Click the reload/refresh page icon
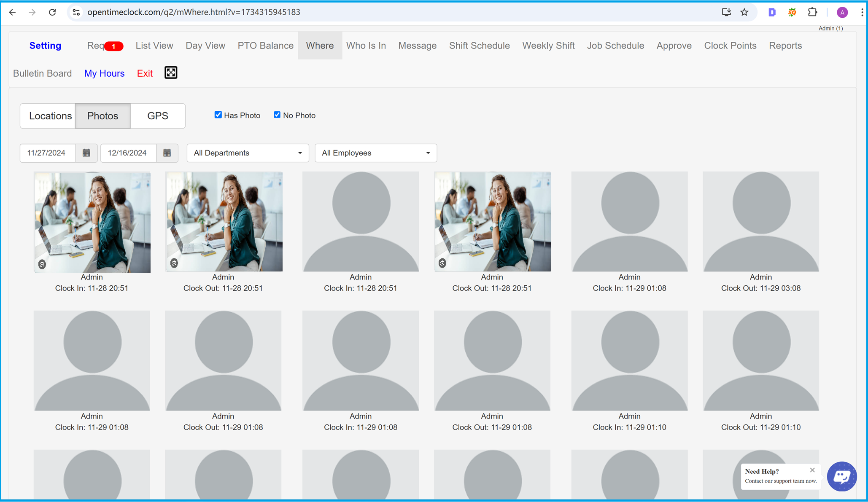The width and height of the screenshot is (868, 502). [53, 12]
